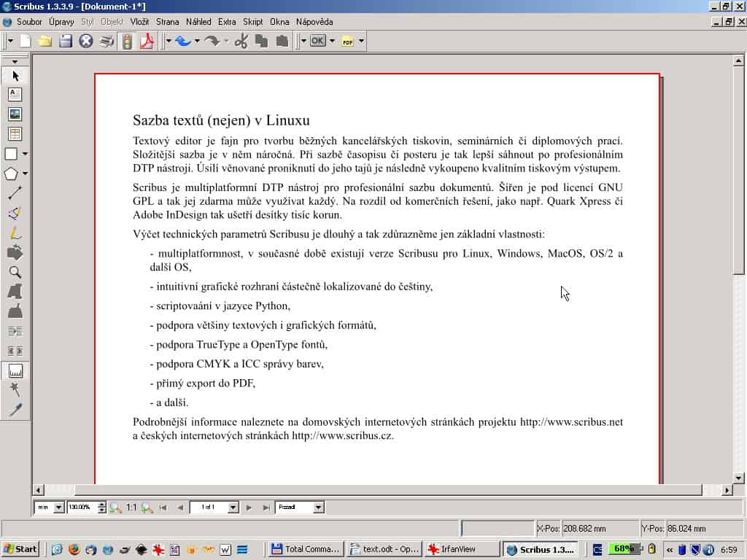Open the Soubor menu
Image resolution: width=747 pixels, height=560 pixels.
(x=29, y=22)
